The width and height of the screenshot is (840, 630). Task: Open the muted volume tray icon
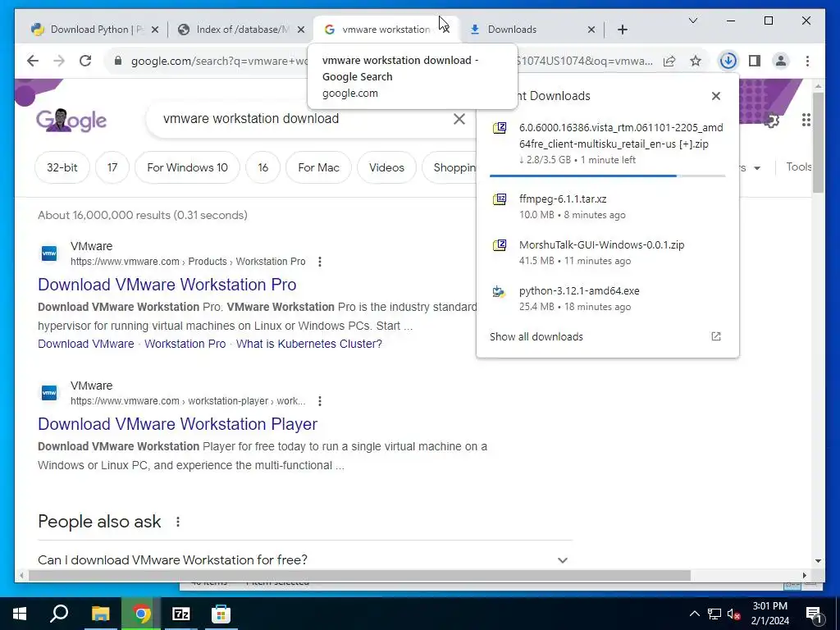[x=734, y=614]
